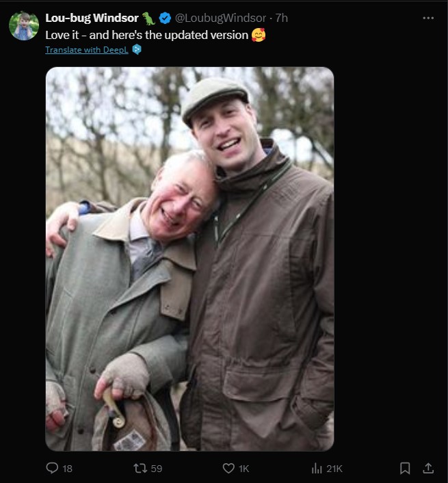Open the view analytics bar chart icon
448x483 pixels.
(x=317, y=468)
